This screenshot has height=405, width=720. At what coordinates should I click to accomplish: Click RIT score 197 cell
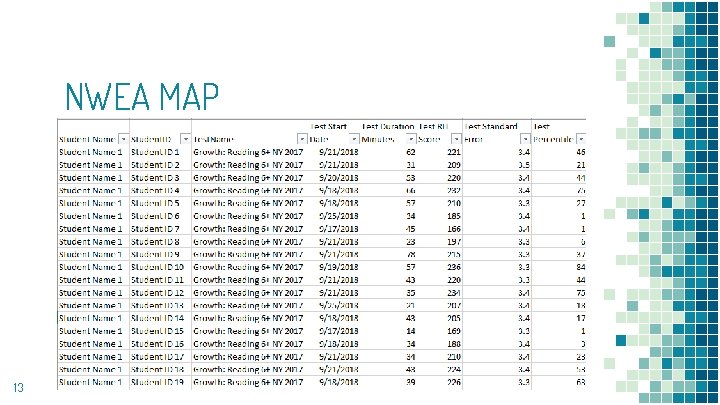point(454,242)
